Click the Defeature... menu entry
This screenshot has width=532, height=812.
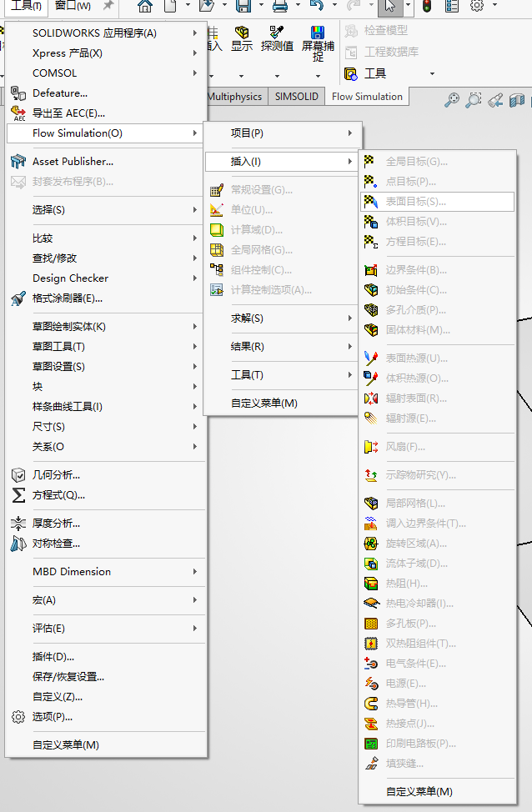105,93
